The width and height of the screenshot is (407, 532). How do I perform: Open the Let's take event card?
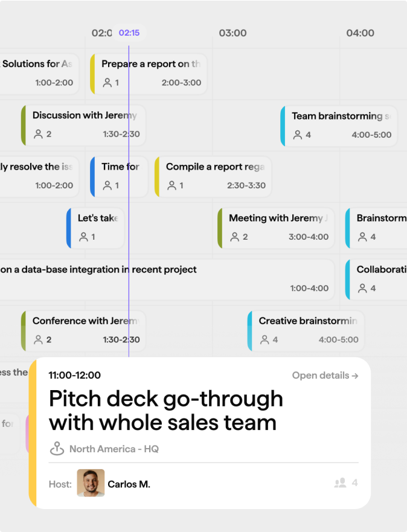coord(95,227)
